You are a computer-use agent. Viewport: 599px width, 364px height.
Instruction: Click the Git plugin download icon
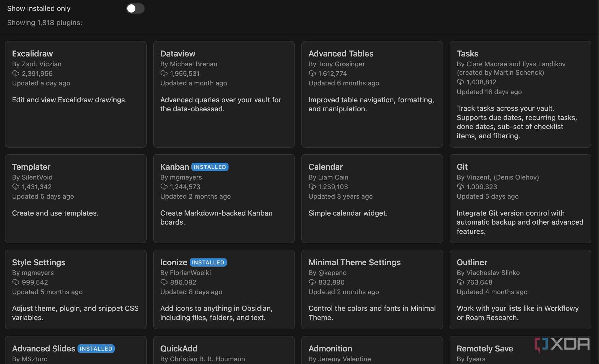coord(461,187)
